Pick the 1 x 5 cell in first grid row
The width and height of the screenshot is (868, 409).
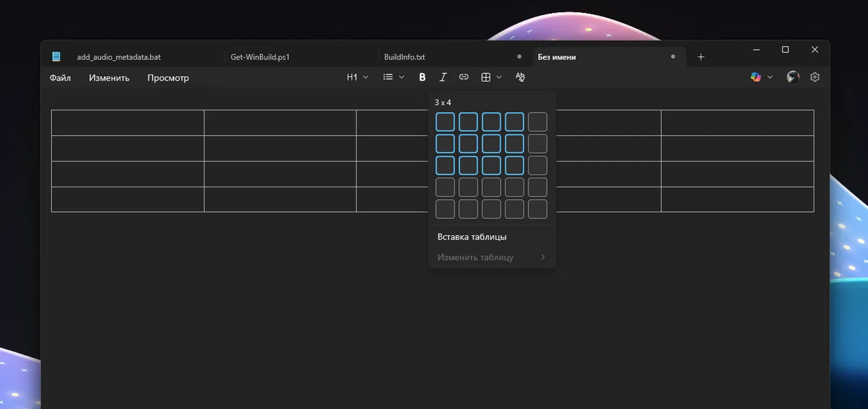[538, 122]
